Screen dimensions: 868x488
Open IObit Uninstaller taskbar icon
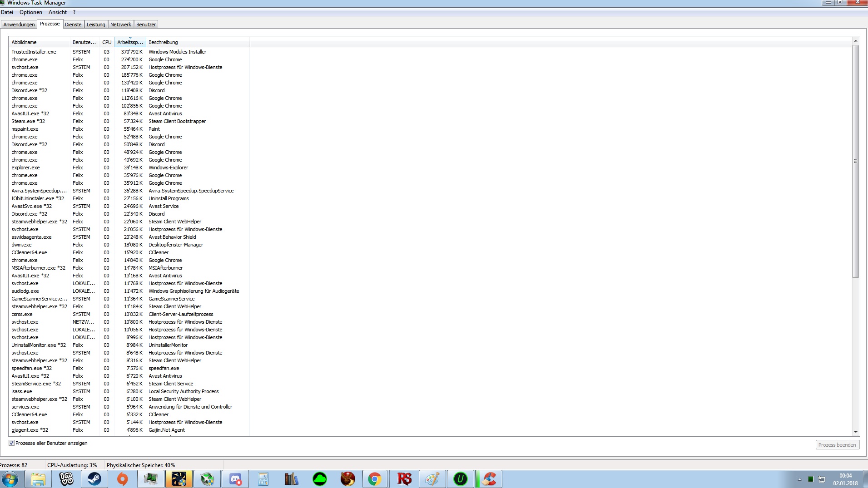(x=461, y=479)
